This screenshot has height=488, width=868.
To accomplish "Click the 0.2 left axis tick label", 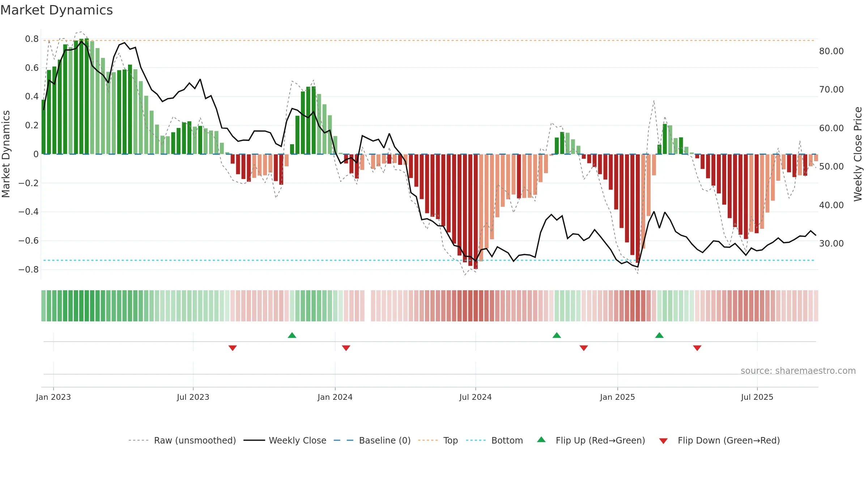I will 32,125.
